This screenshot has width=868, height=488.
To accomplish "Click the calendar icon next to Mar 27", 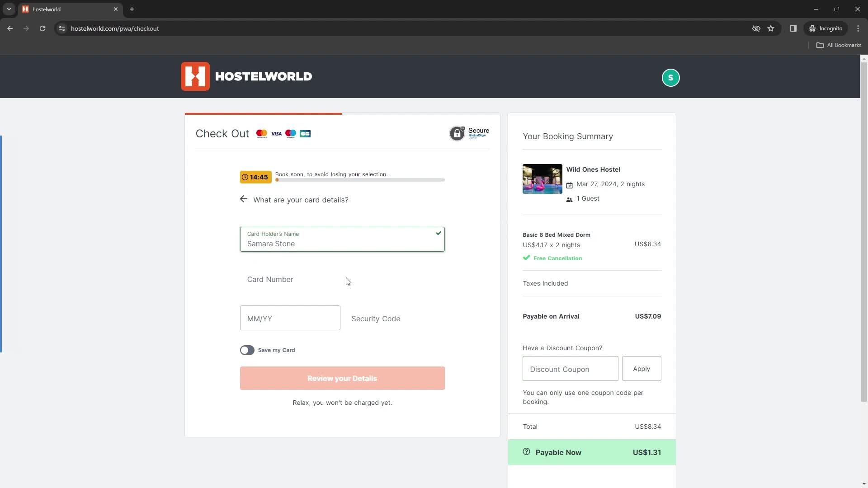I will point(569,184).
